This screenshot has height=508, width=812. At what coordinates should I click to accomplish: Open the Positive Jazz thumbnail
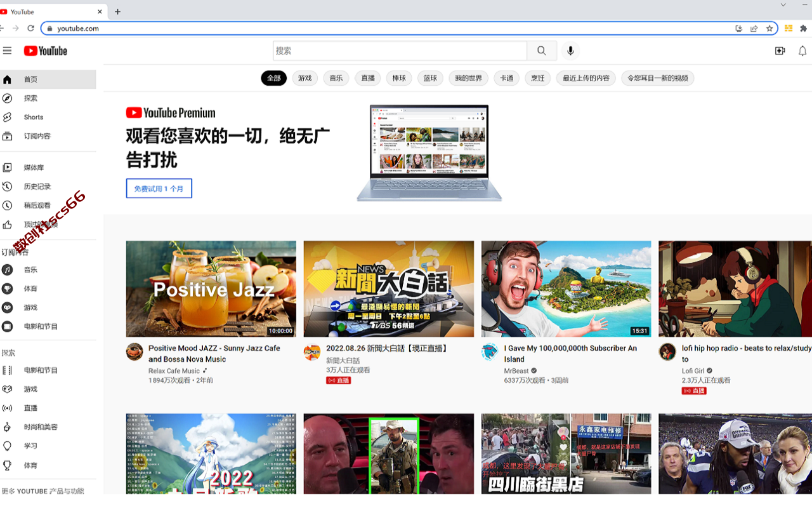[x=211, y=289]
